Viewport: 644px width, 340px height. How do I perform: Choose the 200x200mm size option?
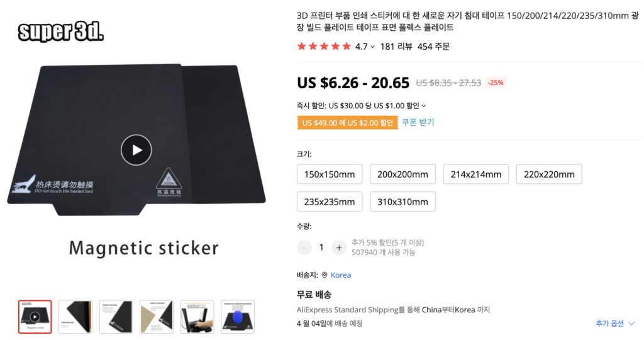[402, 174]
